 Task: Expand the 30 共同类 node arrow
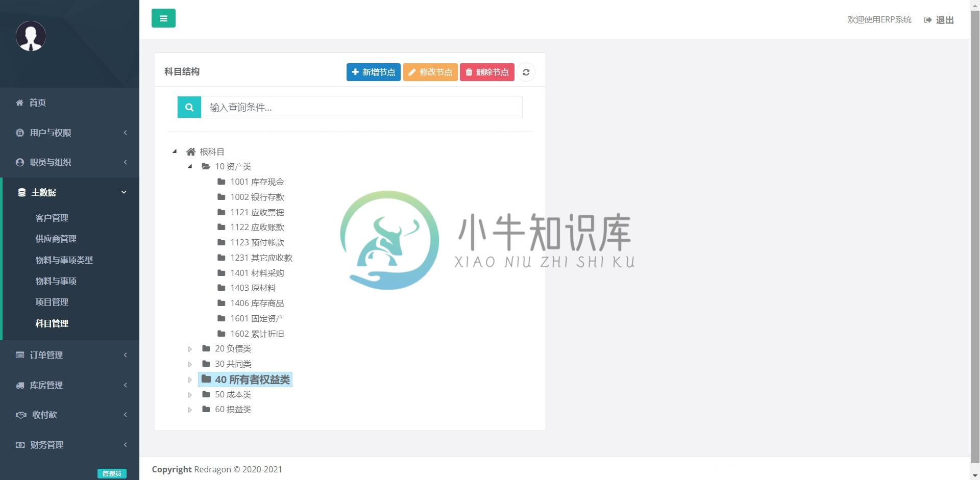pyautogui.click(x=190, y=364)
